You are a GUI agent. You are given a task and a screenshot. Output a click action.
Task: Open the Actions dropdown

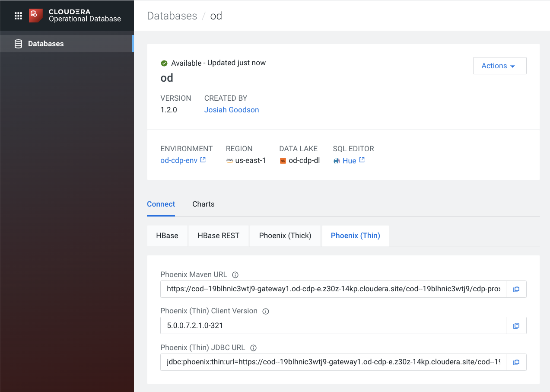click(499, 65)
